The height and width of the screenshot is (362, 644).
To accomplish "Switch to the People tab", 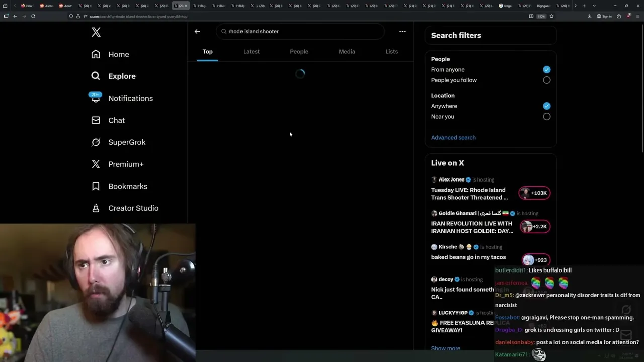I will point(299,52).
